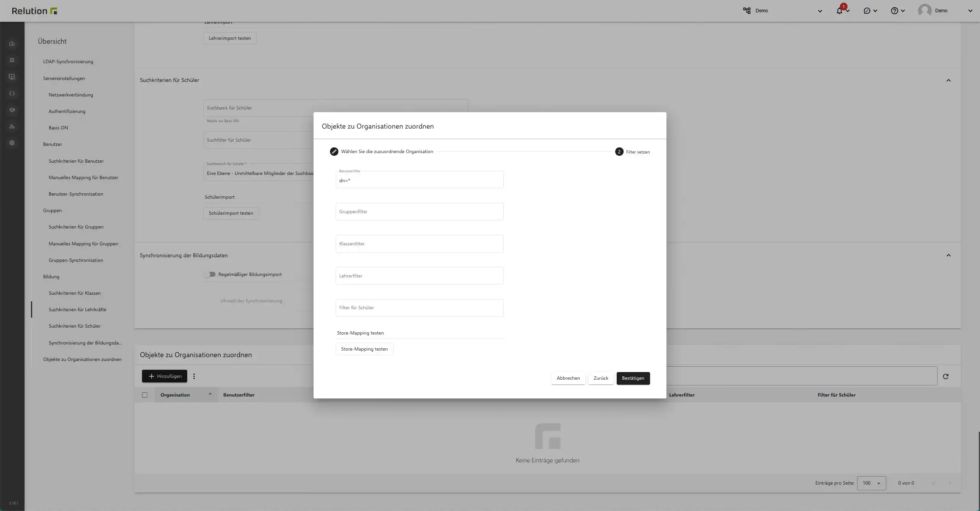Open the devices icon in left rail
Screen dimensions: 980x511
pos(12,77)
